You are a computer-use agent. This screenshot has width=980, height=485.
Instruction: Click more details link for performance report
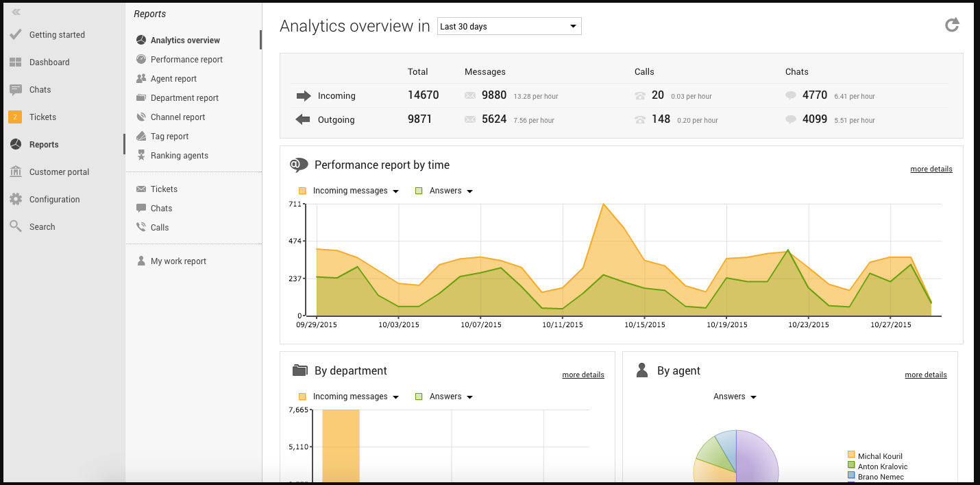pos(931,169)
